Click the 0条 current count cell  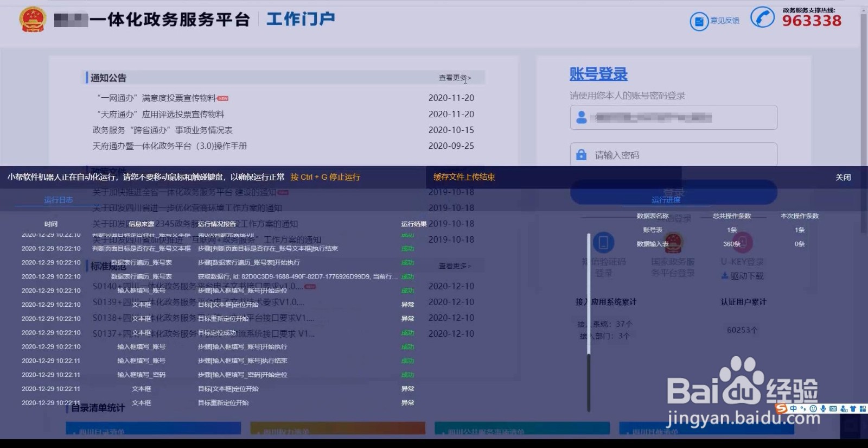pos(800,244)
